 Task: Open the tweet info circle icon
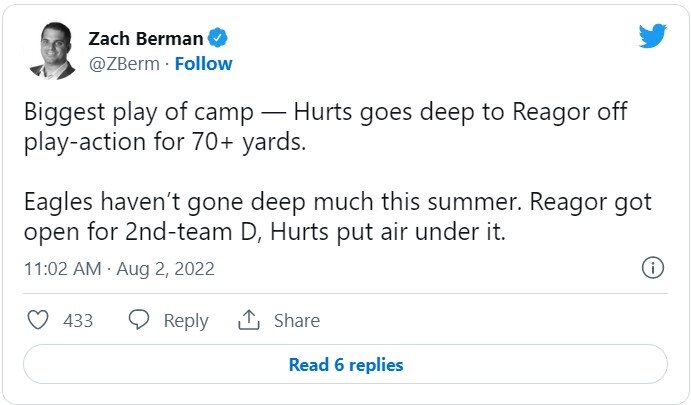[652, 269]
